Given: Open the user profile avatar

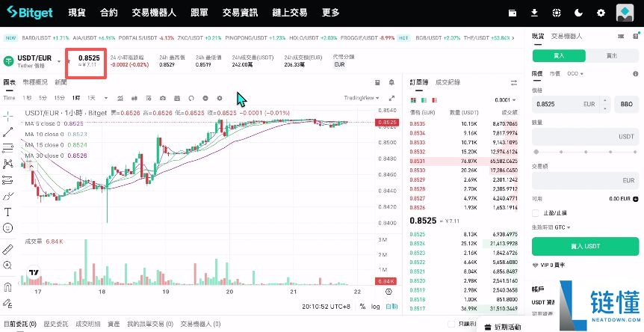Looking at the screenshot, I should point(625,13).
